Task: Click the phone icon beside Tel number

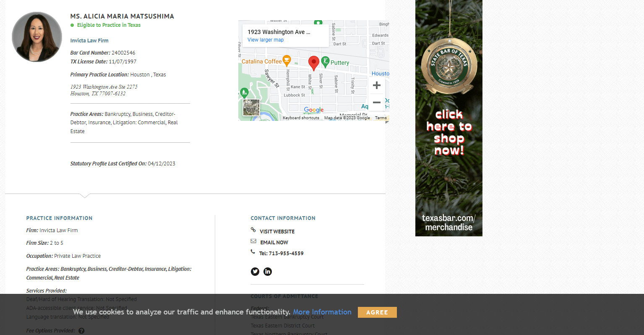Action: (x=253, y=252)
